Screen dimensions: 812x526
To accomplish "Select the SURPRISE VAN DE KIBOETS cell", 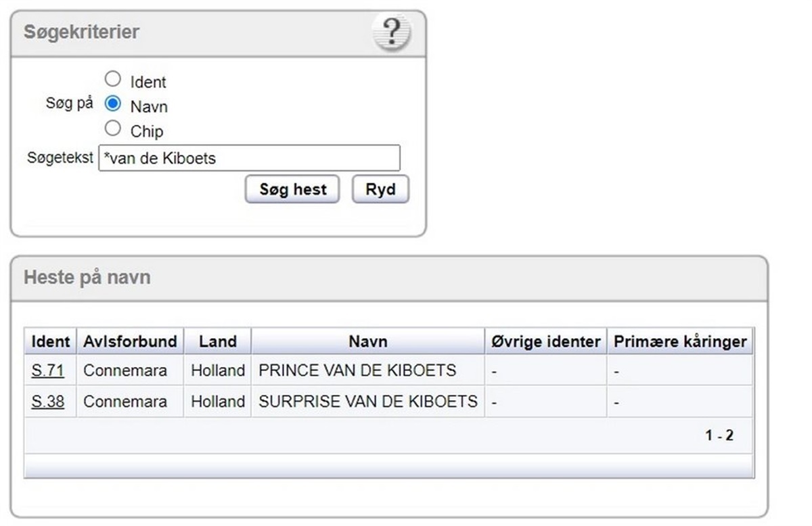I will pyautogui.click(x=367, y=402).
